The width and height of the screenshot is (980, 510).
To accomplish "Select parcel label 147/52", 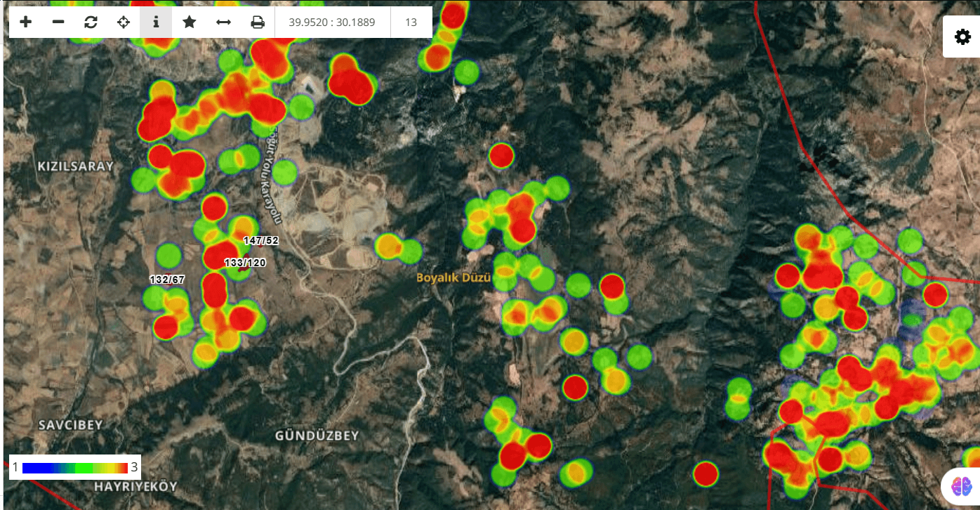I will click(x=261, y=240).
